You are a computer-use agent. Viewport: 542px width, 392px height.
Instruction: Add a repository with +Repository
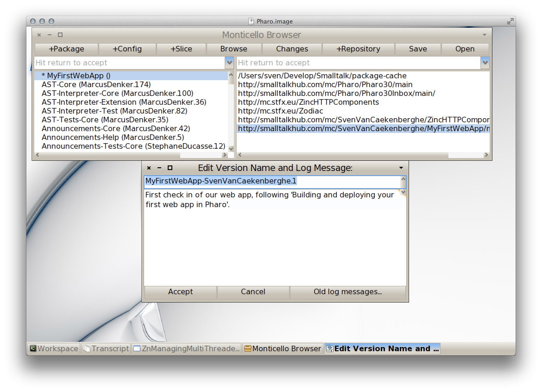[x=359, y=49]
